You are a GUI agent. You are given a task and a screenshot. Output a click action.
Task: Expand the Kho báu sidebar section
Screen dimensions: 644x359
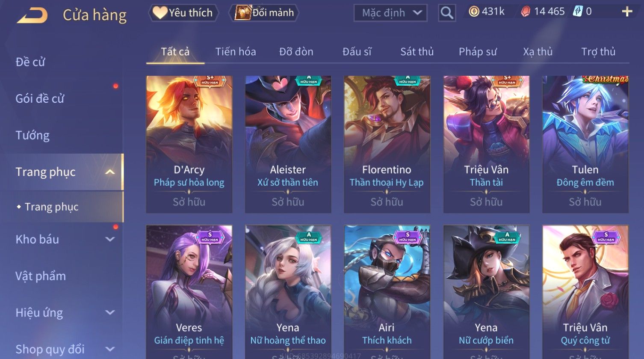click(x=110, y=239)
